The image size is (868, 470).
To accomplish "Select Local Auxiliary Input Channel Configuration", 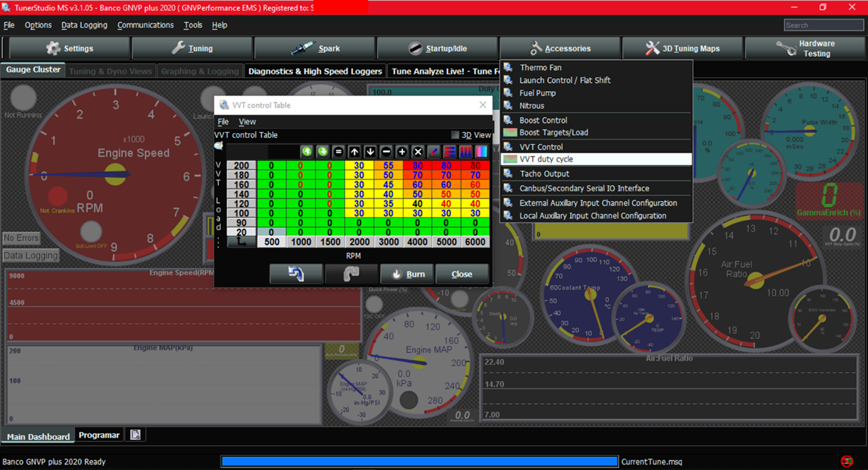I will (x=597, y=215).
